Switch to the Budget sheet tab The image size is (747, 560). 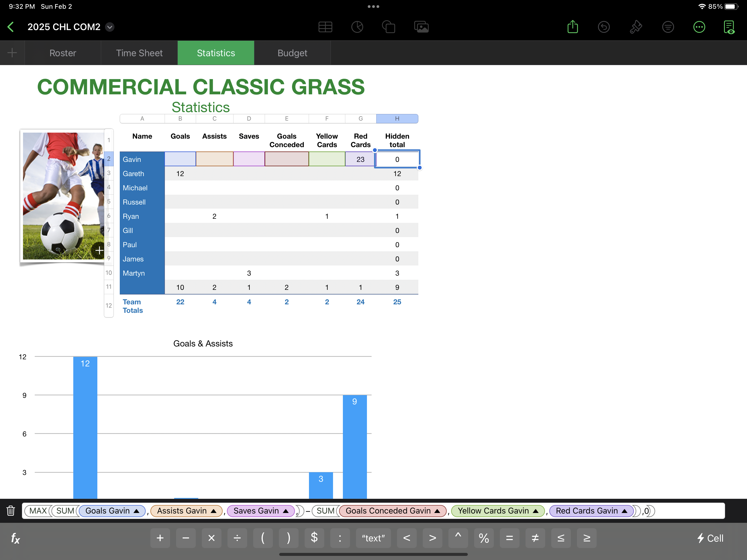292,53
